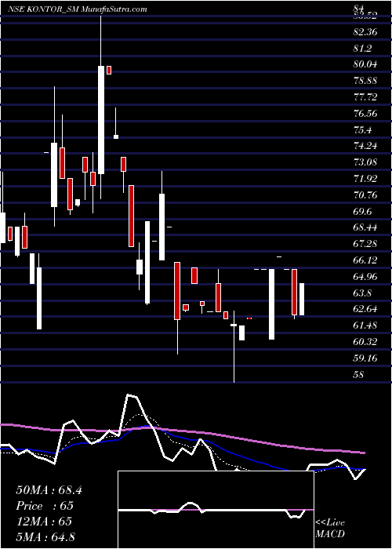The width and height of the screenshot is (392, 549).
Task: Click the MACD inset chart panel
Action: click(216, 510)
